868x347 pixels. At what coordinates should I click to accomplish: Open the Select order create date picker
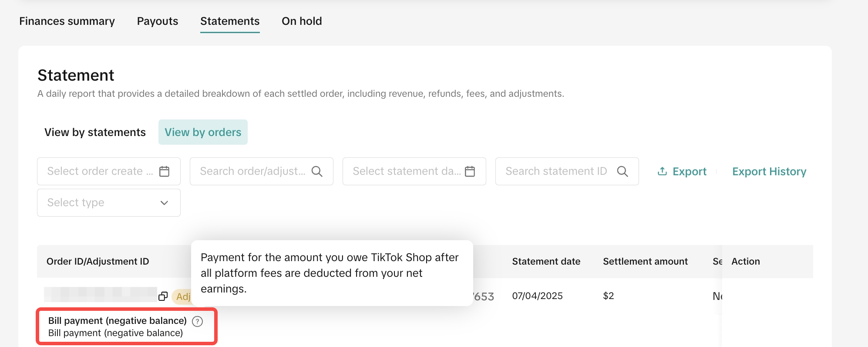(x=100, y=171)
